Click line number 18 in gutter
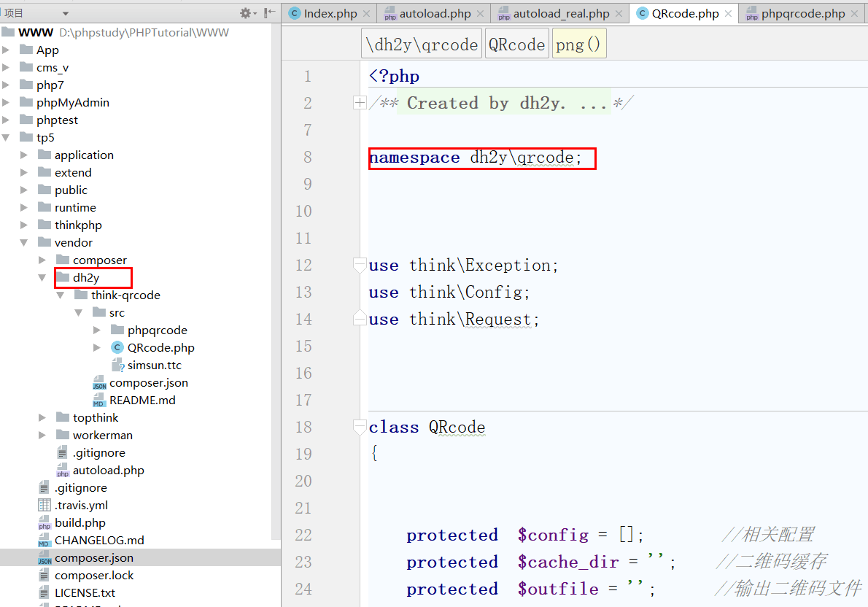The image size is (868, 607). click(303, 427)
